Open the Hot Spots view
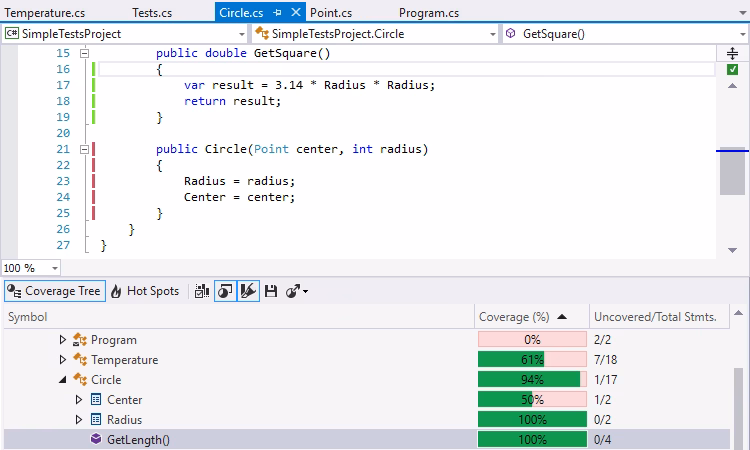The image size is (750, 450). pyautogui.click(x=145, y=291)
